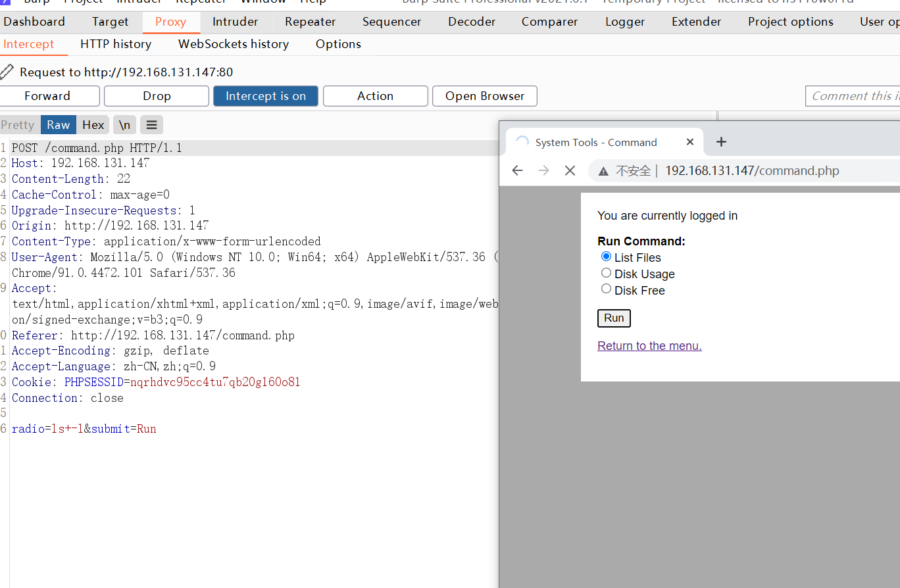Click the not-secure warning triangle icon
The width and height of the screenshot is (900, 588).
click(603, 171)
